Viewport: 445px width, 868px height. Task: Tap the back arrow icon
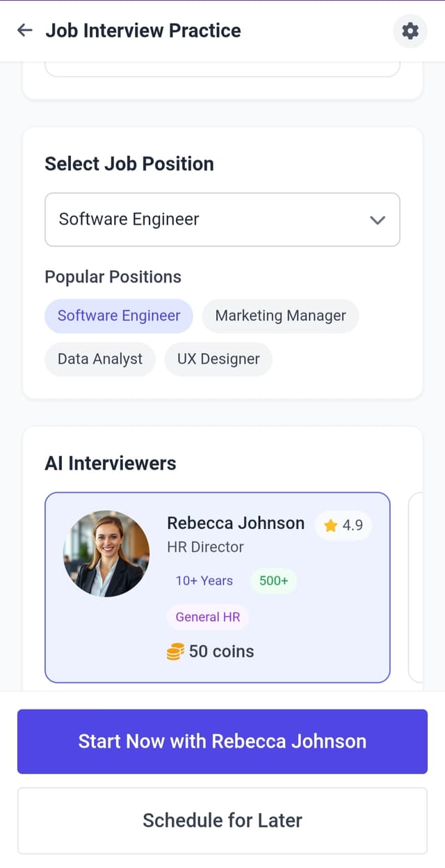[x=25, y=30]
